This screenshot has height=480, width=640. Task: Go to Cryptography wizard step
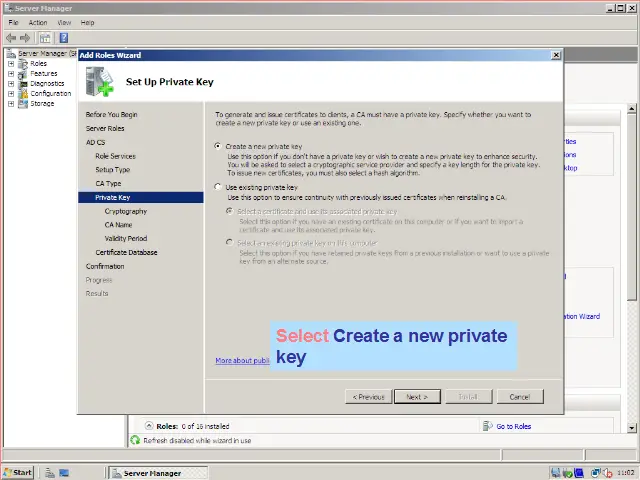[x=126, y=211]
